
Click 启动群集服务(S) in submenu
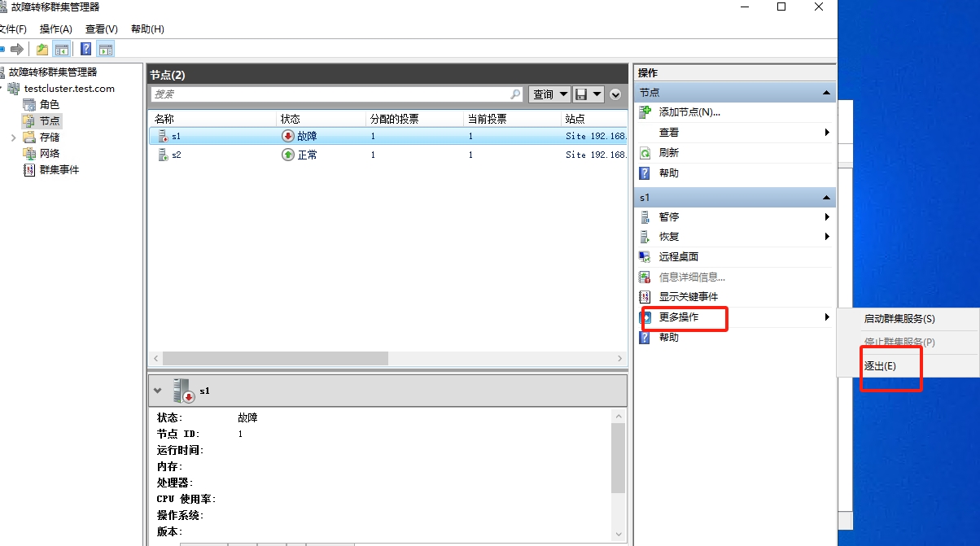coord(899,319)
